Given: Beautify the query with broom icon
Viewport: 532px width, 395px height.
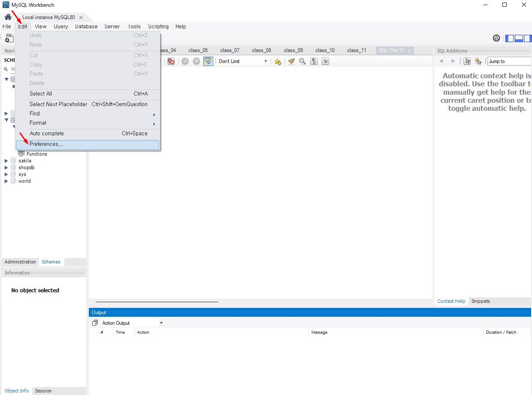Looking at the screenshot, I should click(291, 61).
